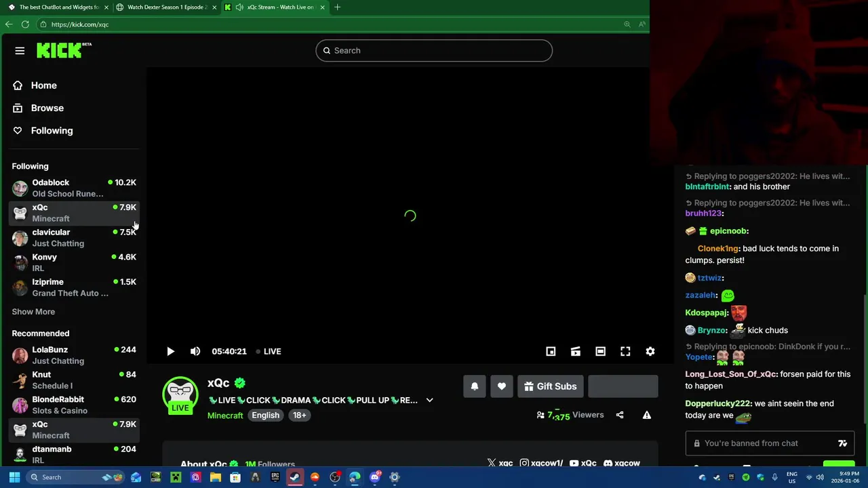The image size is (868, 488).
Task: Expand Show More following channels
Action: coord(33,312)
